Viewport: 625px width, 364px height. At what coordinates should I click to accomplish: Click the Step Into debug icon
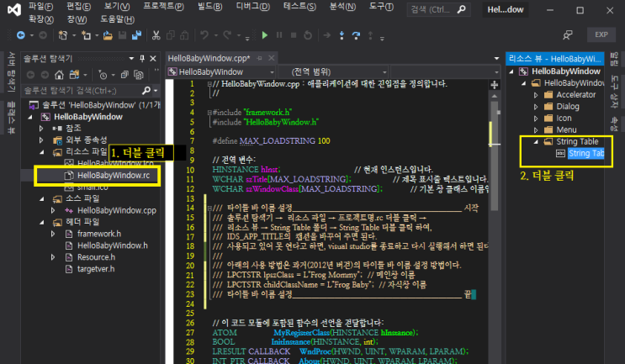click(x=342, y=35)
